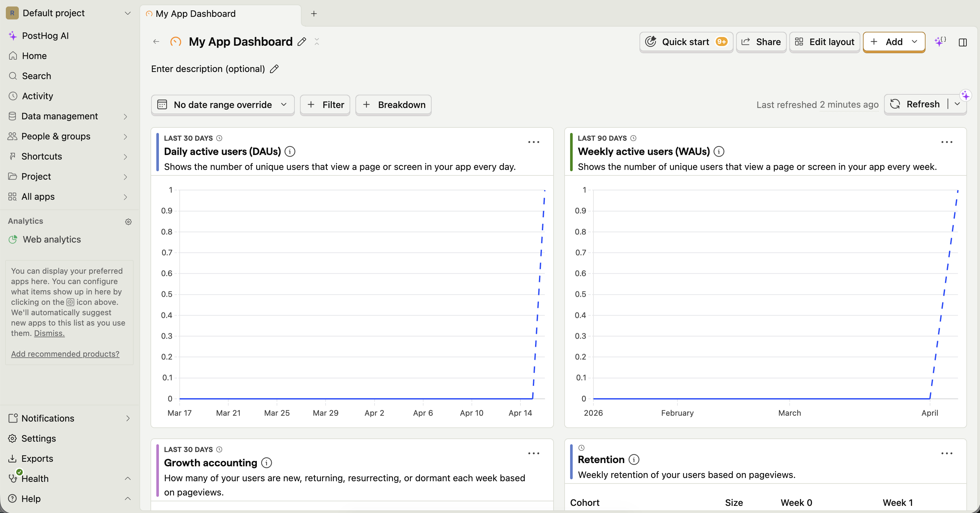Screen dimensions: 980x513
Task: Open Web analytics from the sidebar
Action: (x=52, y=240)
